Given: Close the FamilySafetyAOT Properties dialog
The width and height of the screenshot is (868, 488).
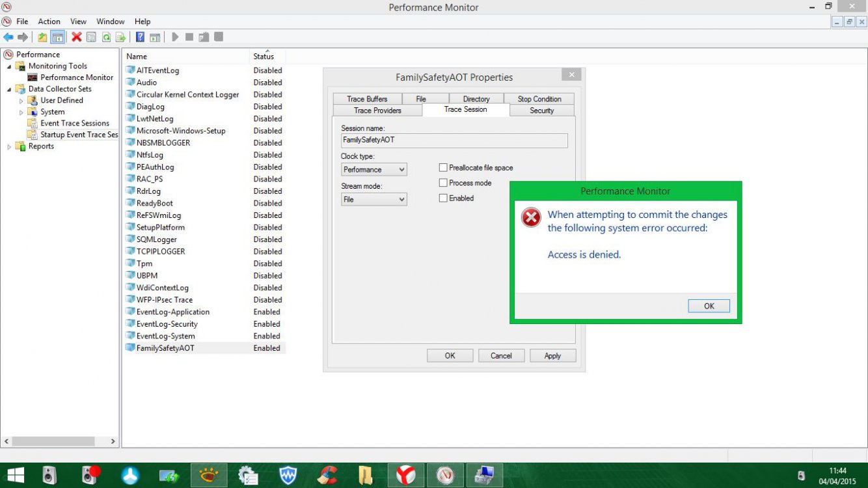Looking at the screenshot, I should [571, 75].
